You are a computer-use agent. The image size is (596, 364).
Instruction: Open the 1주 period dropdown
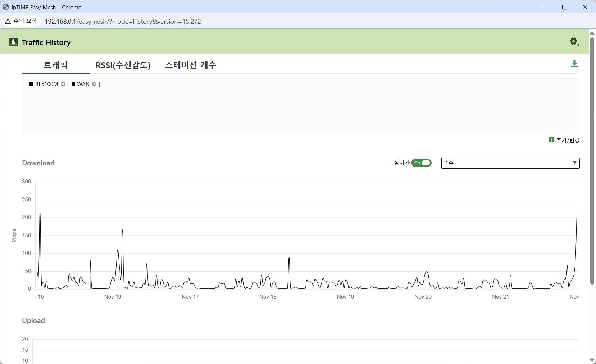tap(510, 163)
